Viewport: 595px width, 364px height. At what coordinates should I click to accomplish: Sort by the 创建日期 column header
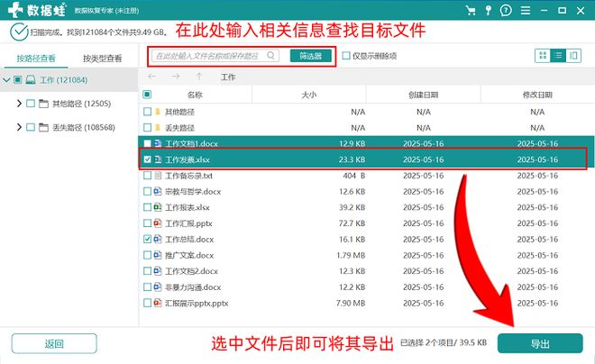(424, 95)
